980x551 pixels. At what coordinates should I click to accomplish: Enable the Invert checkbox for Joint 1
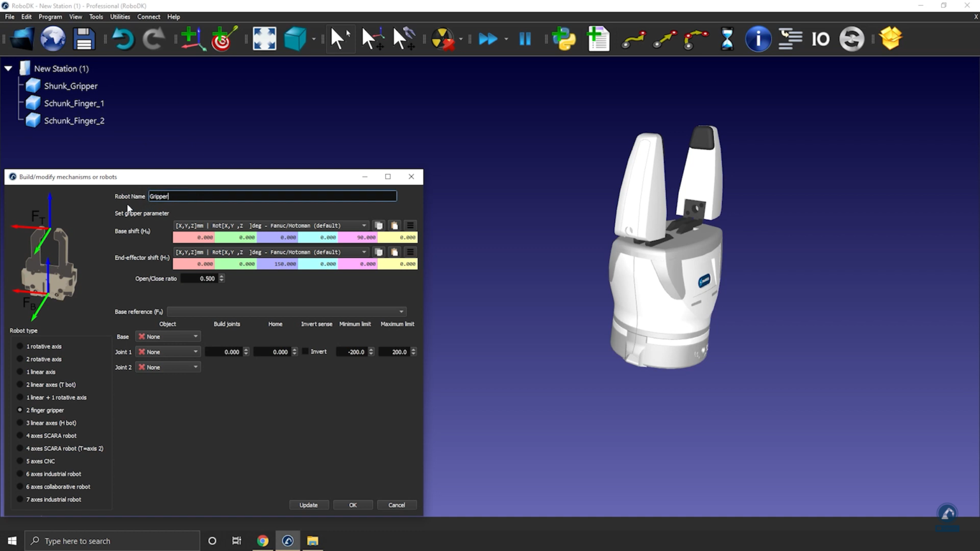[x=306, y=351]
